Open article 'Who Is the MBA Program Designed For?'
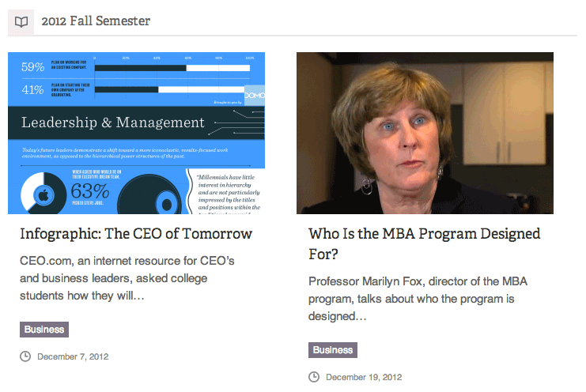Viewport: 586px width, 392px height. point(424,243)
